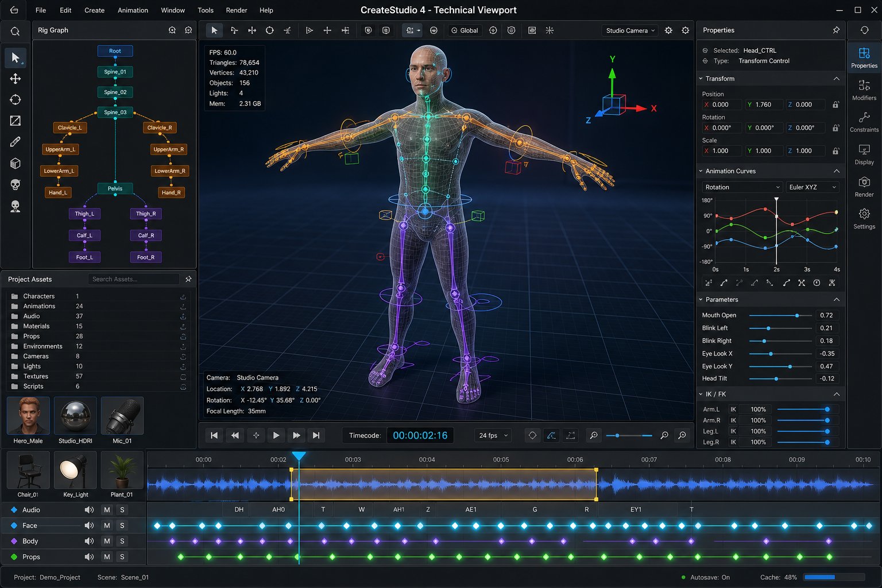The width and height of the screenshot is (882, 588).
Task: Click the search magnifier at top of left sidebar
Action: click(x=16, y=32)
